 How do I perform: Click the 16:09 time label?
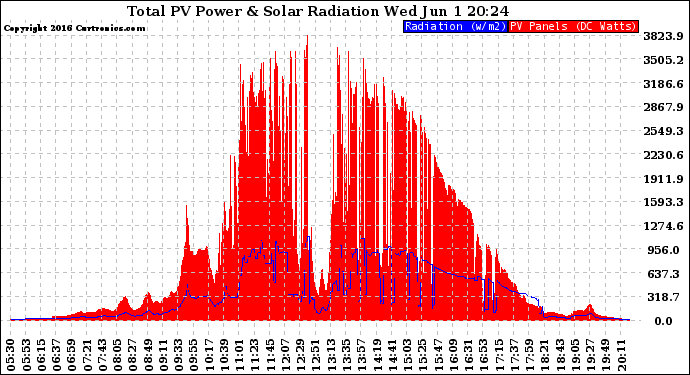[453, 355]
